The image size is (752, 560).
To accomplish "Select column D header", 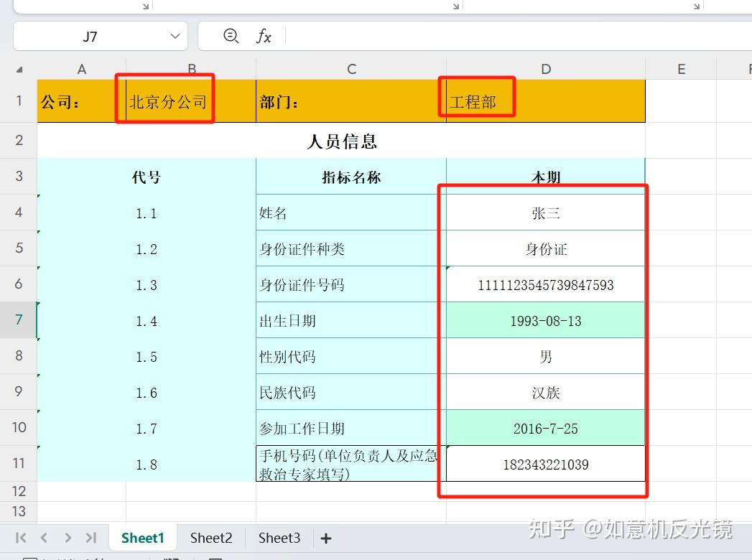I will 546,69.
